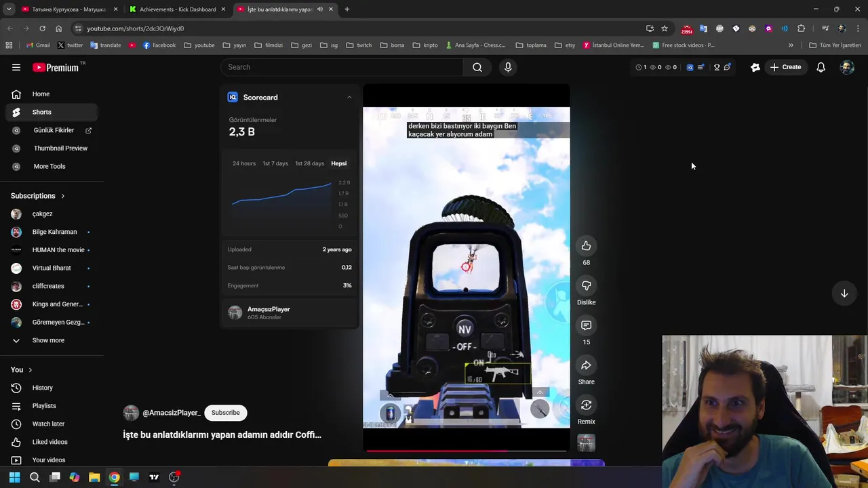Screen dimensions: 868x488
Task: Select 1st 28 days scorecard range
Action: [x=309, y=163]
